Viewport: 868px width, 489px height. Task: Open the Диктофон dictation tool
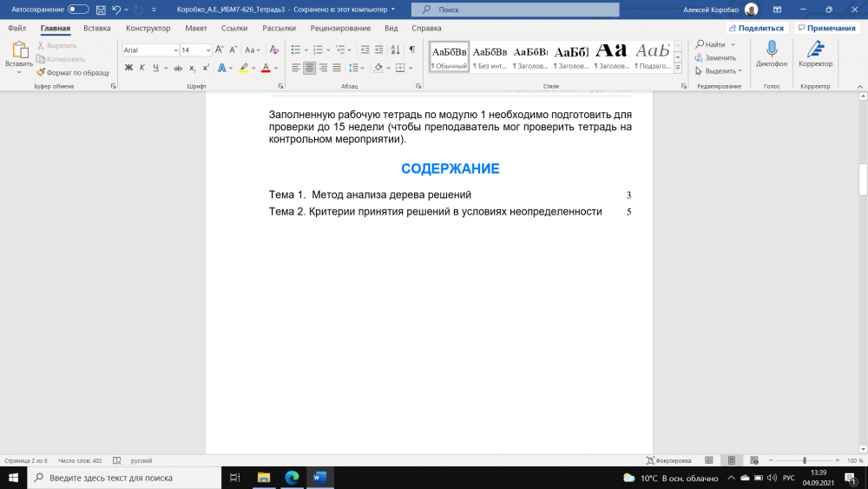pyautogui.click(x=772, y=55)
